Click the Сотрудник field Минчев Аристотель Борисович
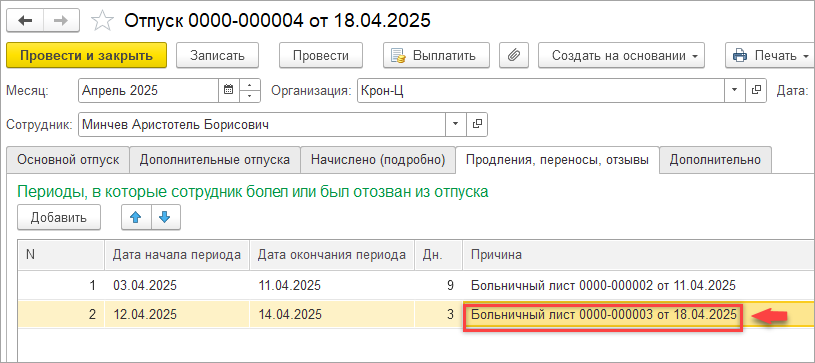The height and width of the screenshot is (363, 815). tap(262, 124)
